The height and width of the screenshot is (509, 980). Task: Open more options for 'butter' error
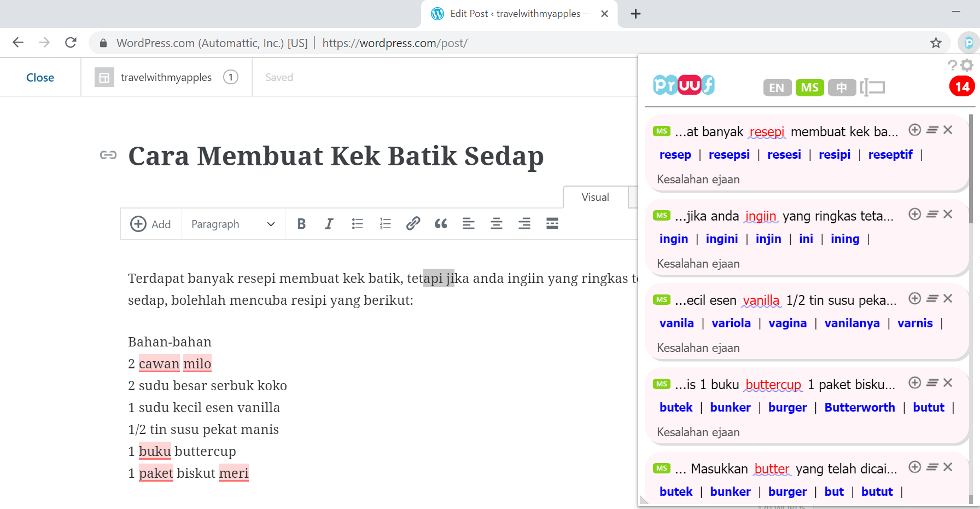click(932, 467)
